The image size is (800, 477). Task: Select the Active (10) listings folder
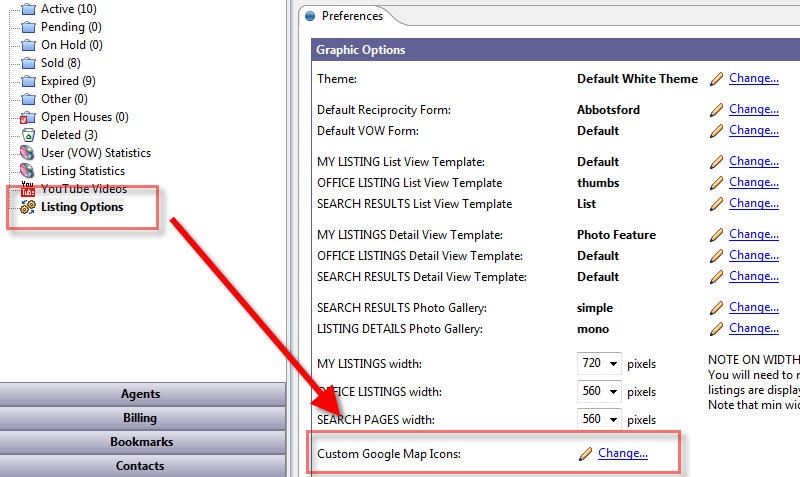69,9
